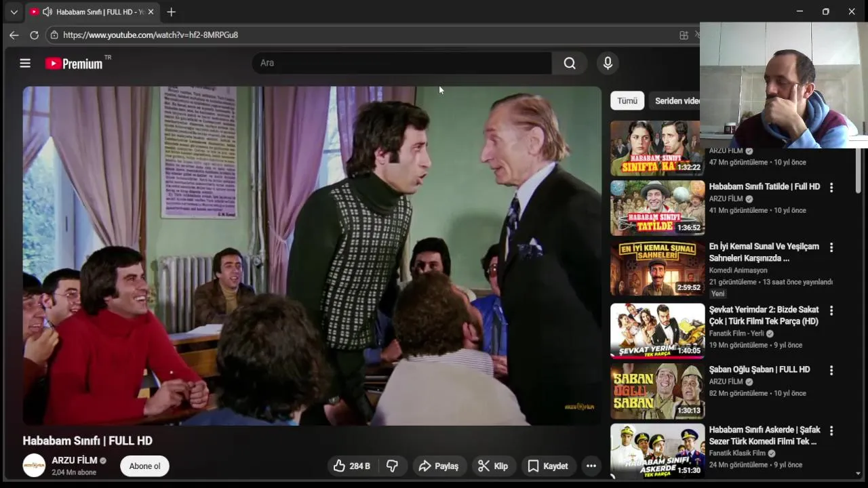
Task: Click the 2,04 Mn abone subscriber count
Action: [74, 472]
